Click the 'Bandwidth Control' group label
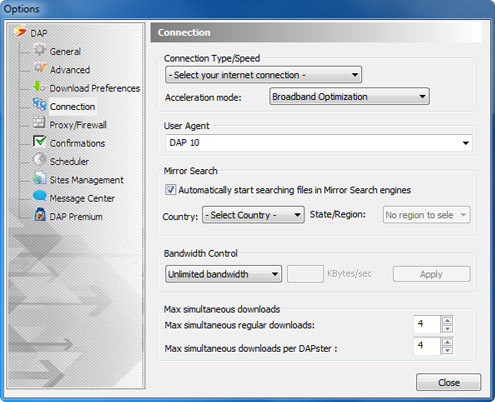 tap(200, 253)
